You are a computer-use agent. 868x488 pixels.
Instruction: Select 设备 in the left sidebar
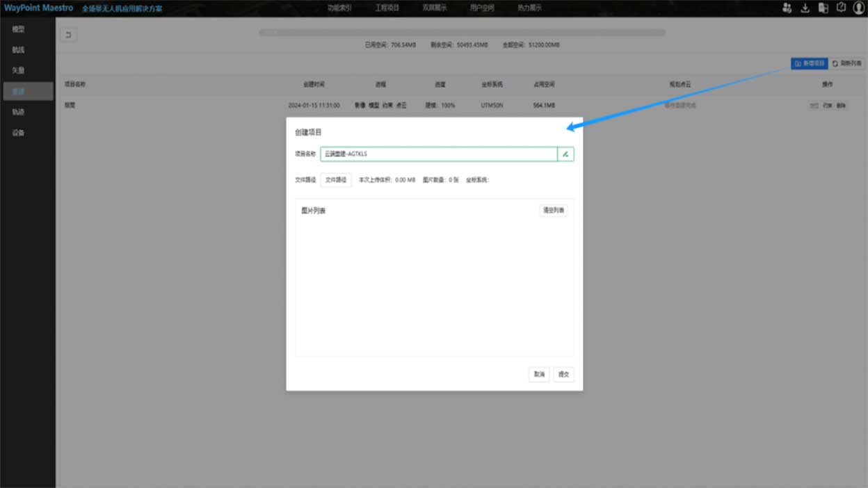[x=19, y=133]
